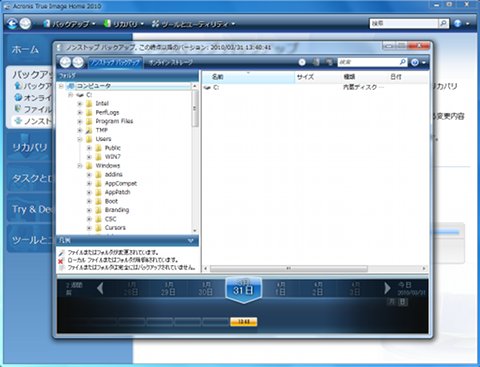Click the back arrow in the main toolbar
Viewport: 480px width, 367px height.
tap(12, 23)
